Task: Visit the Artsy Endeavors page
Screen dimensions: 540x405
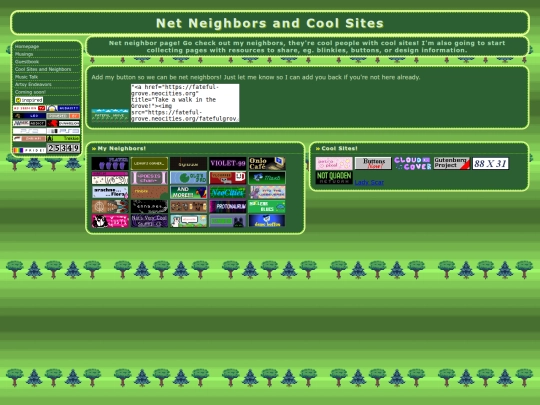Action: 33,84
